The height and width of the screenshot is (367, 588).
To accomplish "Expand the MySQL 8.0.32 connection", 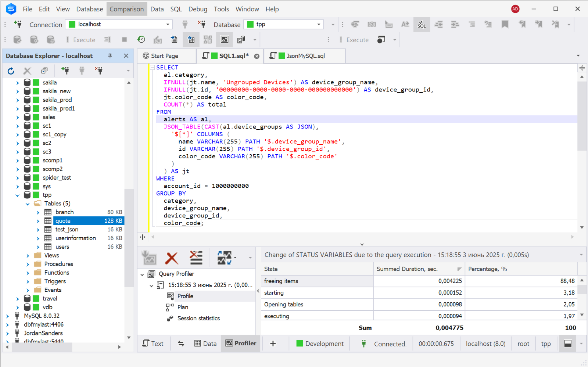I will point(7,316).
